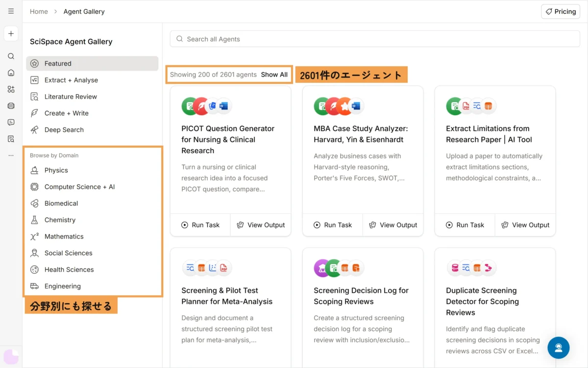View Output of Extract Limitations from Research Paper
The width and height of the screenshot is (588, 368).
[525, 225]
